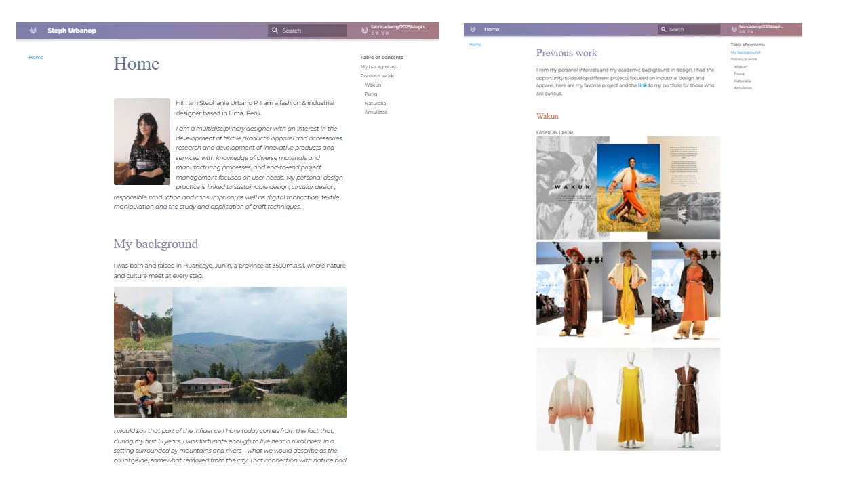This screenshot has height=488, width=868.
Task: Click the magnifier icon in Steph Urbanop header search
Action: tap(275, 30)
